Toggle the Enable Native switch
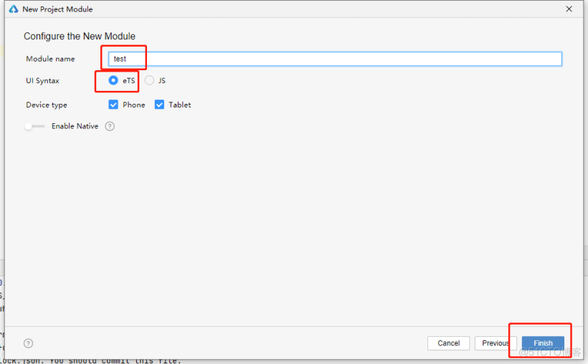 (x=34, y=126)
